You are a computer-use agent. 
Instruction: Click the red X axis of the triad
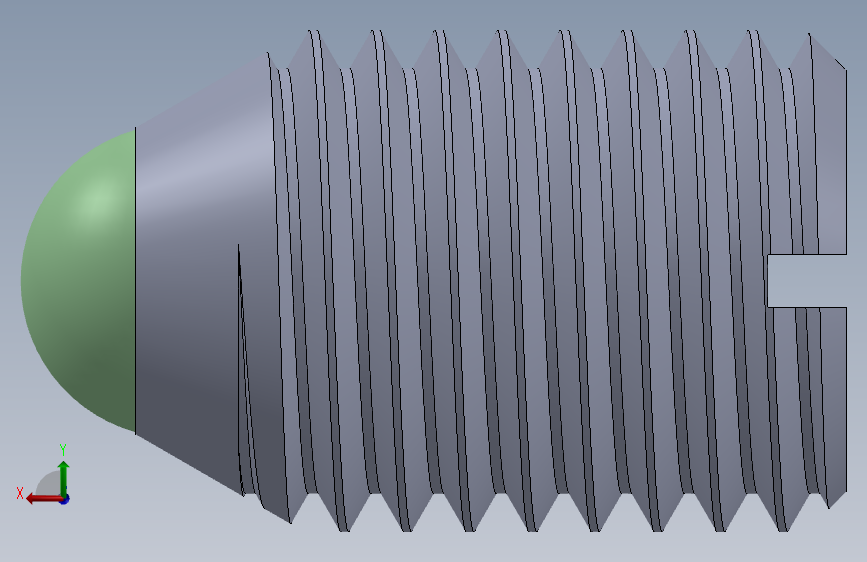[44, 499]
